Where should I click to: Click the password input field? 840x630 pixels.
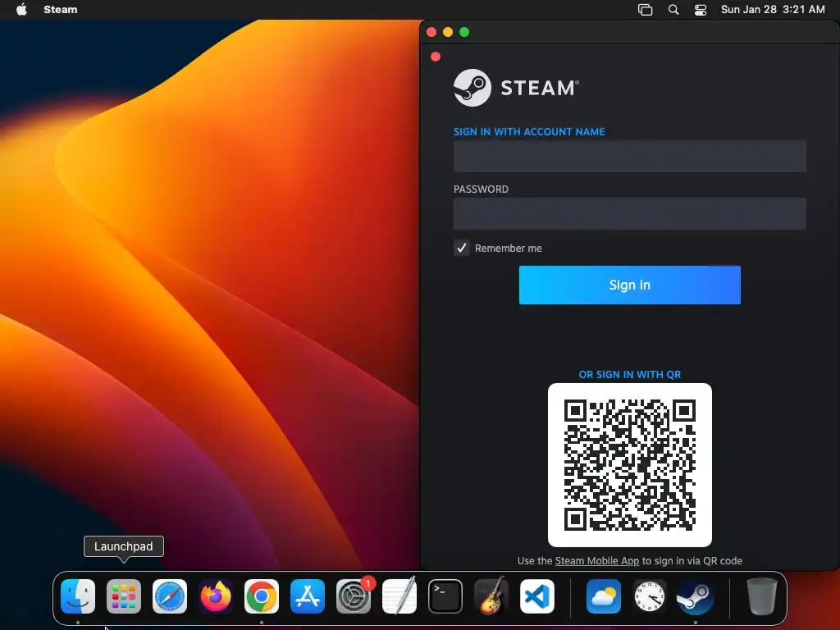pos(629,214)
